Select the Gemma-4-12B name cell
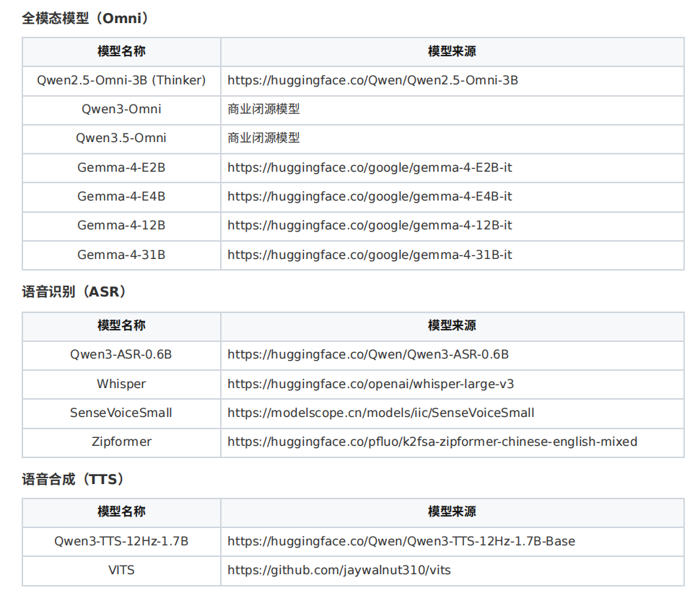This screenshot has width=700, height=593. [x=121, y=226]
